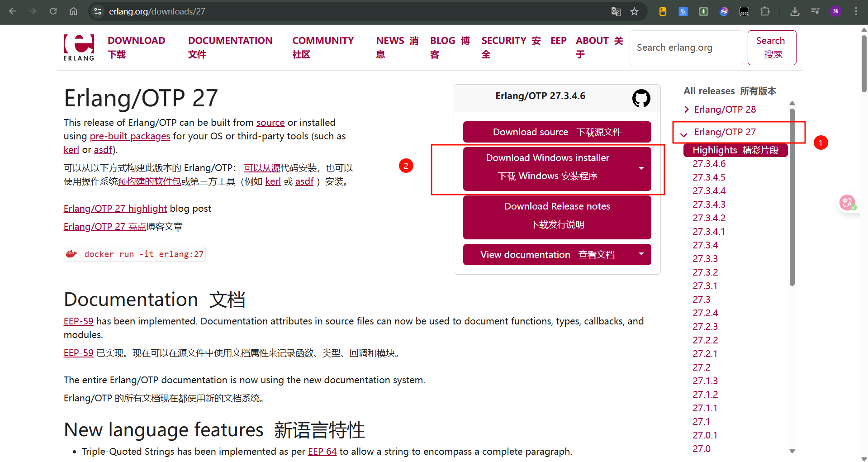Viewport: 868px width, 462px height.
Task: Click the Search button
Action: [772, 48]
